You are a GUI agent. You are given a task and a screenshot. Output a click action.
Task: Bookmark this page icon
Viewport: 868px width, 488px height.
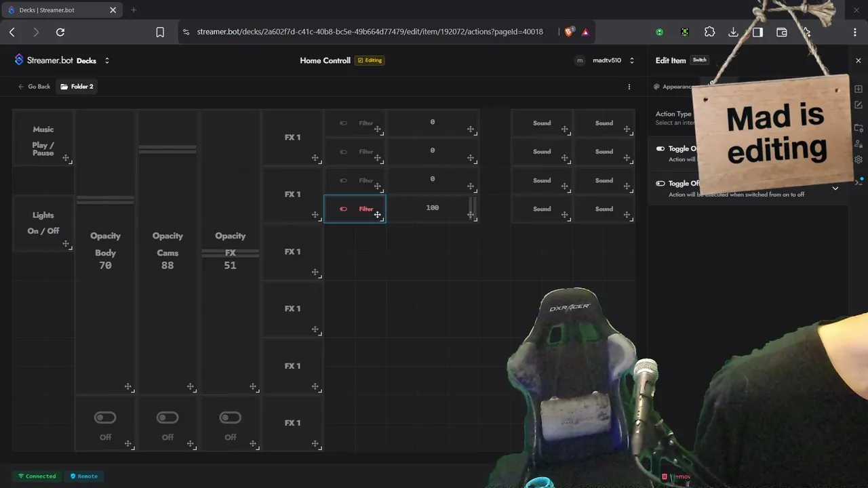pyautogui.click(x=160, y=32)
